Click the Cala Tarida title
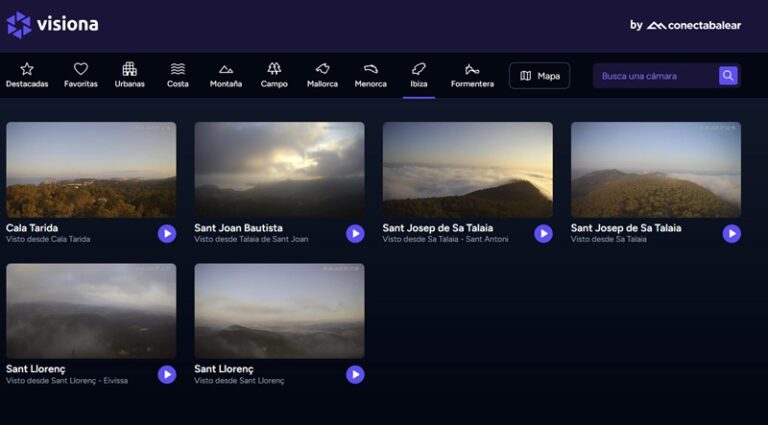 [32, 228]
